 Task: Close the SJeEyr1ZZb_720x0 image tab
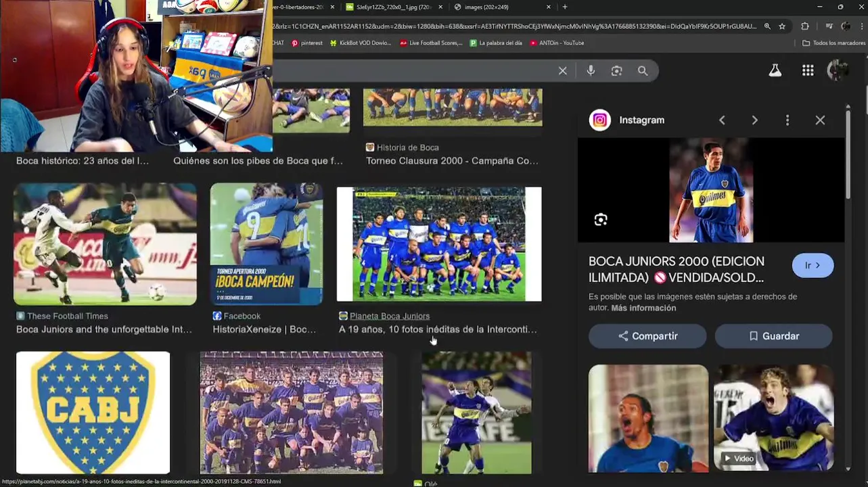441,7
